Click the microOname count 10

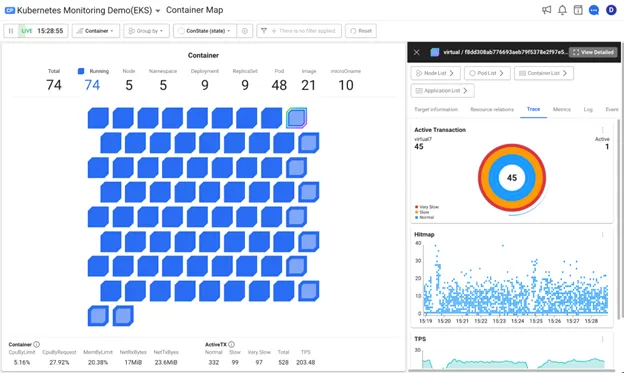[346, 85]
